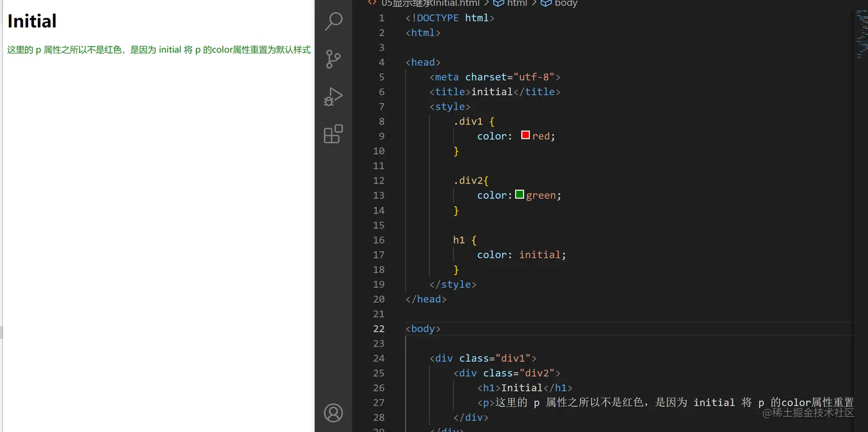Click the DOCTYPE html declaration on line 1
The height and width of the screenshot is (432, 868).
[450, 18]
